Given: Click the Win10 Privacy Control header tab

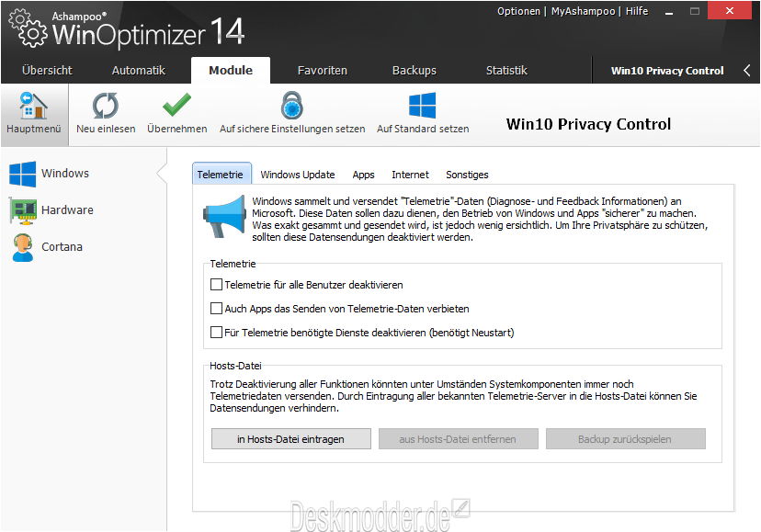Looking at the screenshot, I should point(667,71).
